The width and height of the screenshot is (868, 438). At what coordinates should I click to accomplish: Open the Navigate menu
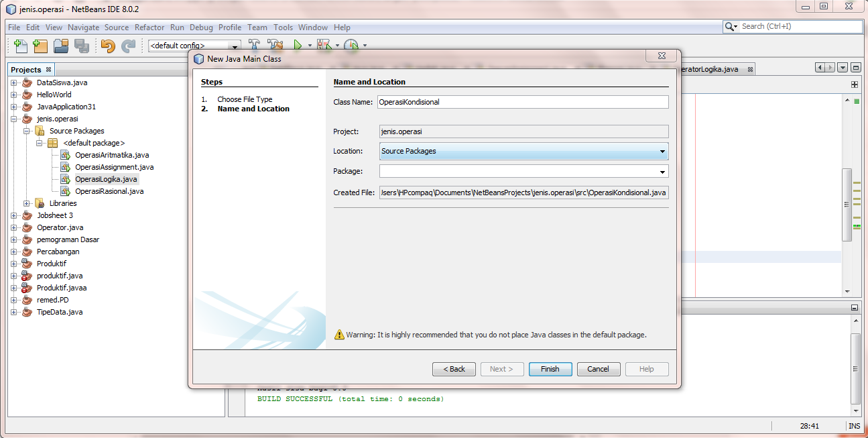(83, 28)
